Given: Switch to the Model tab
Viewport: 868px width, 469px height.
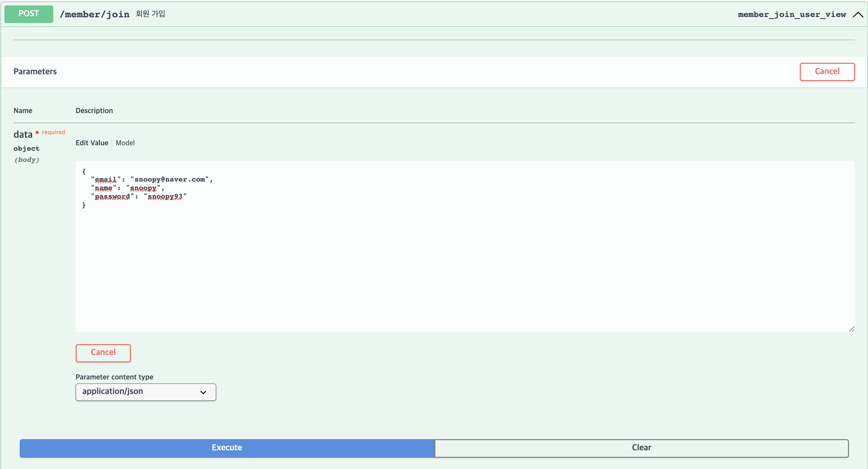Looking at the screenshot, I should (125, 143).
